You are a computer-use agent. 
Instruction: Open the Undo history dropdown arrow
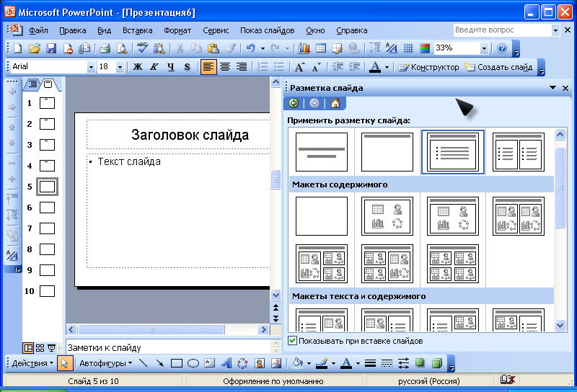(x=263, y=48)
